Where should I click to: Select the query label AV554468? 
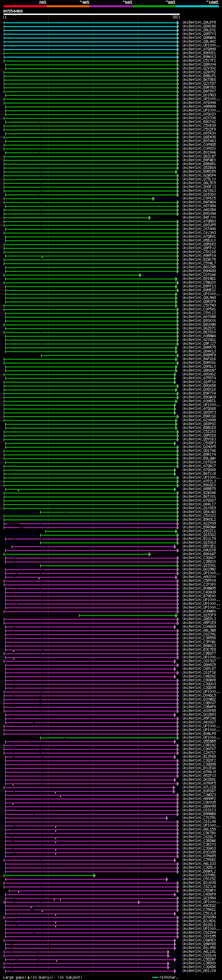(x=13, y=11)
